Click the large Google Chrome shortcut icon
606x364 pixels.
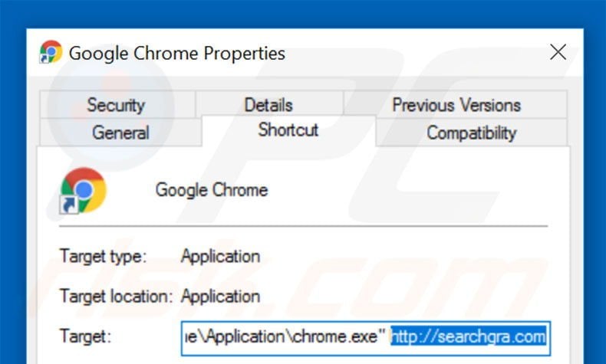point(83,191)
